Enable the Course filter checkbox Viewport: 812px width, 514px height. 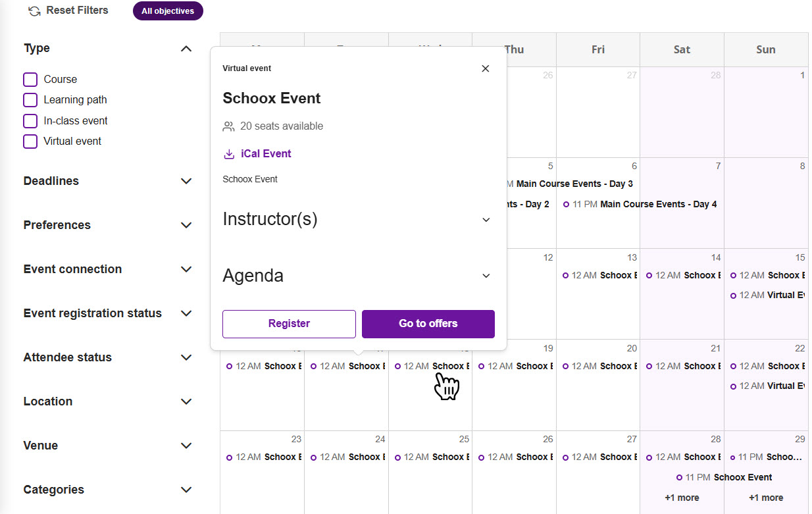click(30, 79)
